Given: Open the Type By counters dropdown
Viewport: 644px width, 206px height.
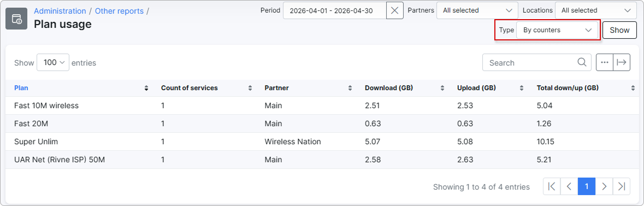Looking at the screenshot, I should 557,30.
